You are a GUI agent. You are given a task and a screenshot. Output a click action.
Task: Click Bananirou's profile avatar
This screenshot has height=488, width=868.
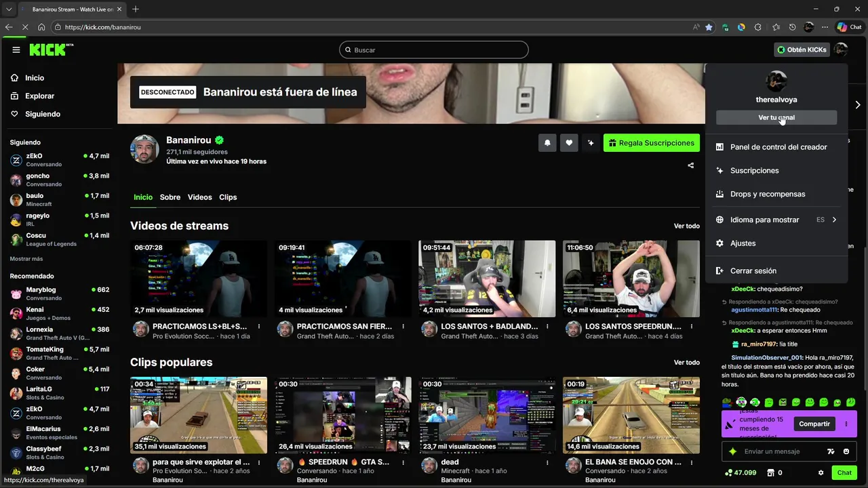pyautogui.click(x=144, y=149)
